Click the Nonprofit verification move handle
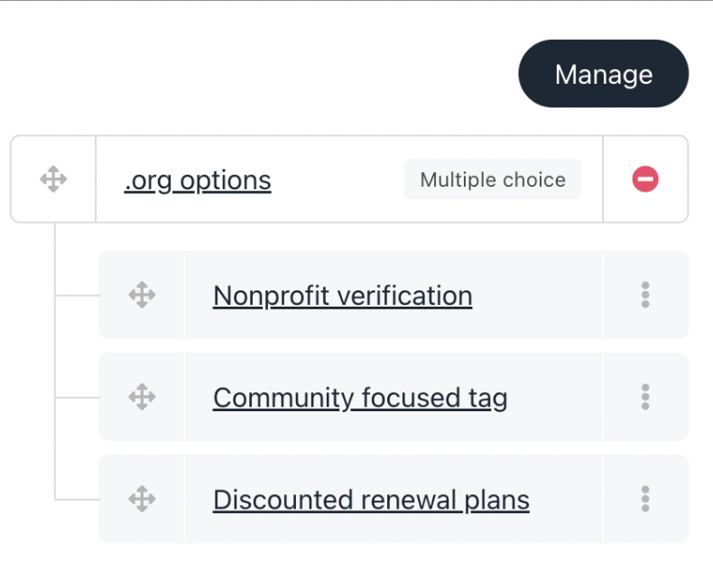 coord(142,295)
